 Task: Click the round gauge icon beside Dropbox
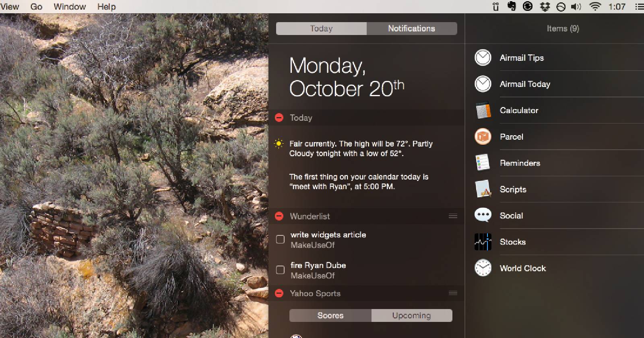pyautogui.click(x=561, y=7)
